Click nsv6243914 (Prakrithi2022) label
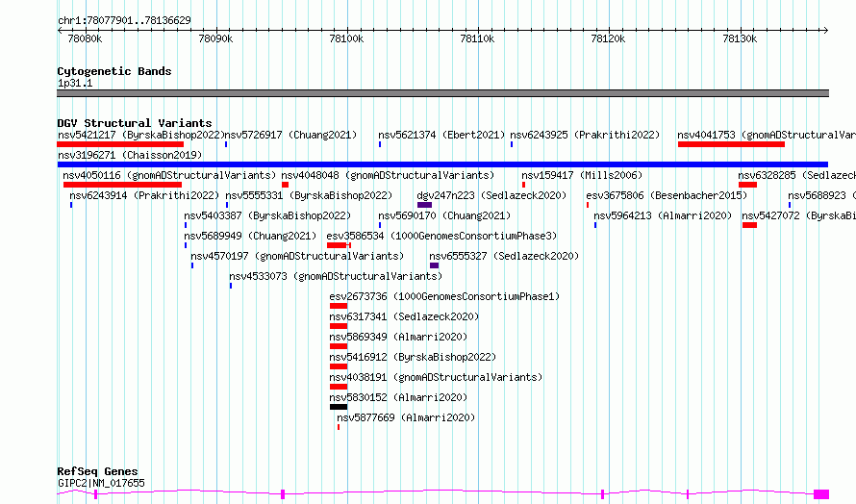This screenshot has width=856, height=504. pyautogui.click(x=144, y=195)
